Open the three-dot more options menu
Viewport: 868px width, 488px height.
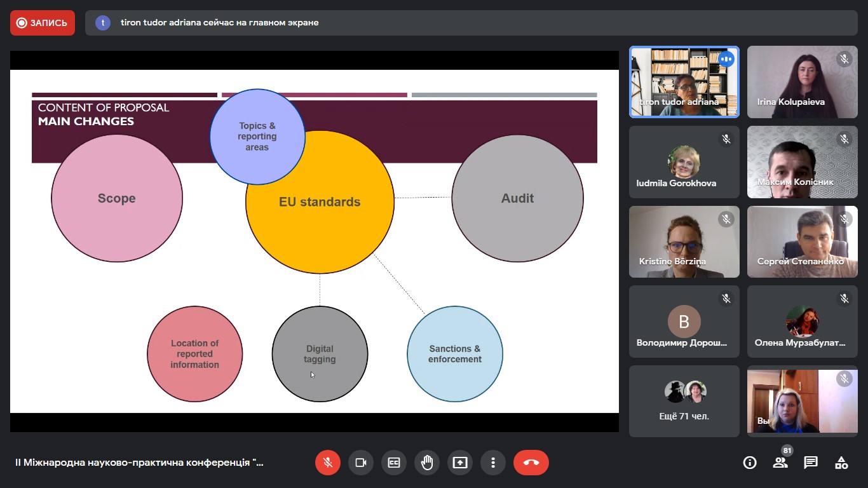click(x=493, y=463)
